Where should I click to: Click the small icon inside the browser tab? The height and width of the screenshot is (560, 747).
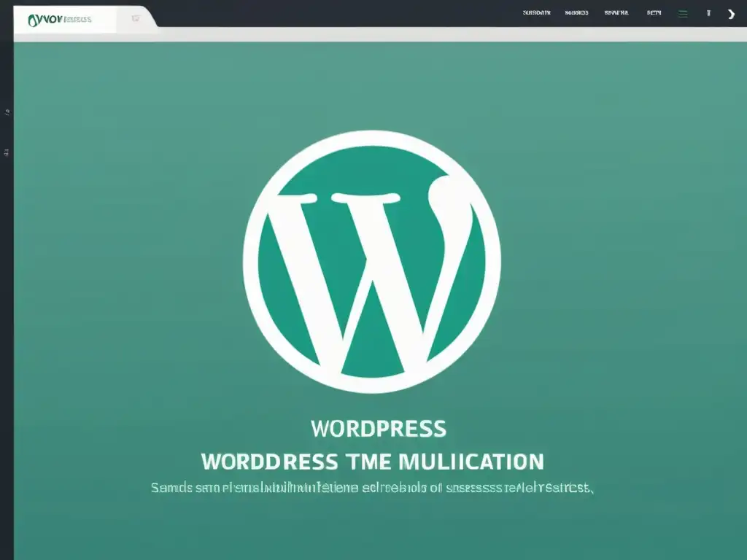point(136,18)
